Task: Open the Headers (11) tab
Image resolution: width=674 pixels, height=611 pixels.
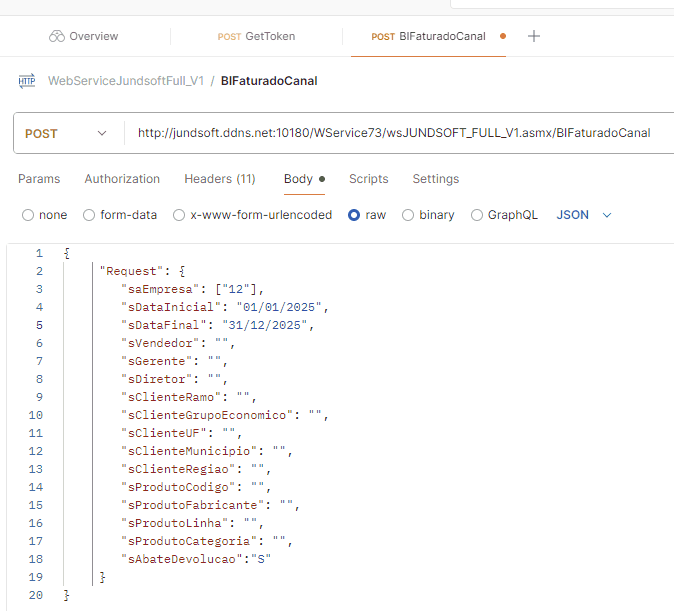Action: tap(220, 179)
